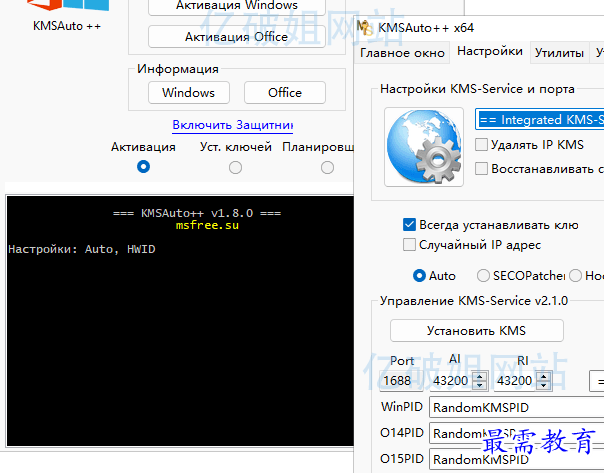
Task: Select the Auto radio option
Action: pos(419,276)
